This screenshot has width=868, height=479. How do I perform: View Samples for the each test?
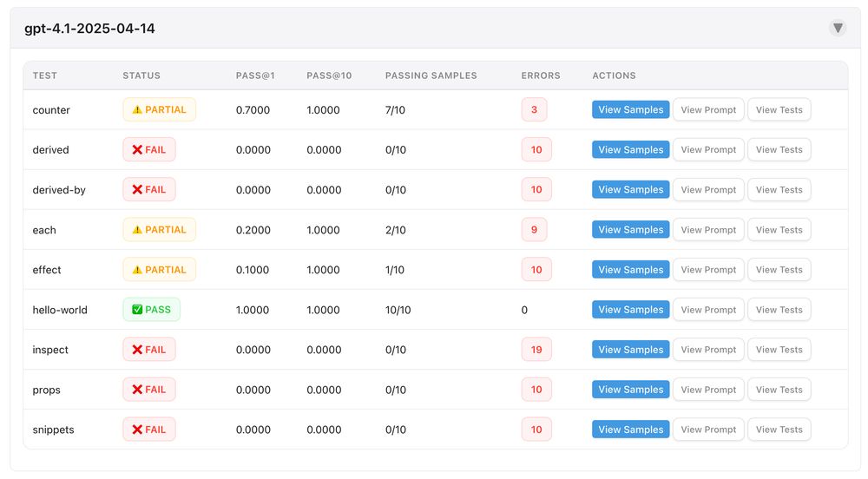click(x=630, y=230)
